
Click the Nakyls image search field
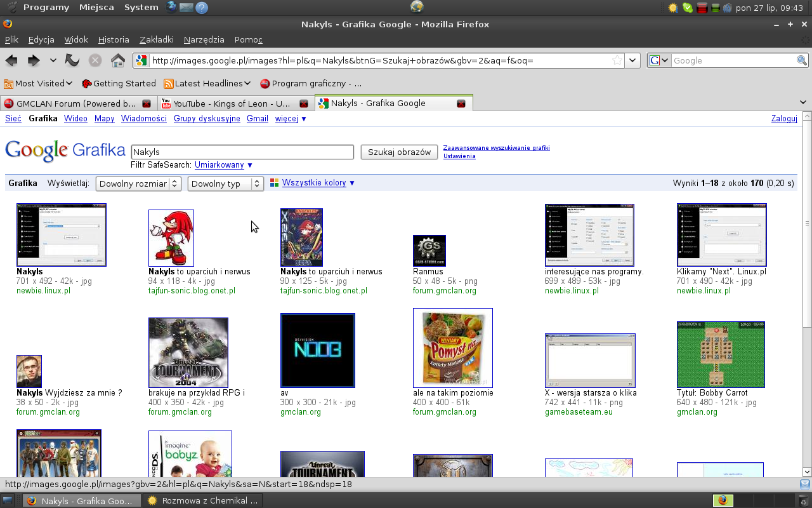tap(242, 152)
